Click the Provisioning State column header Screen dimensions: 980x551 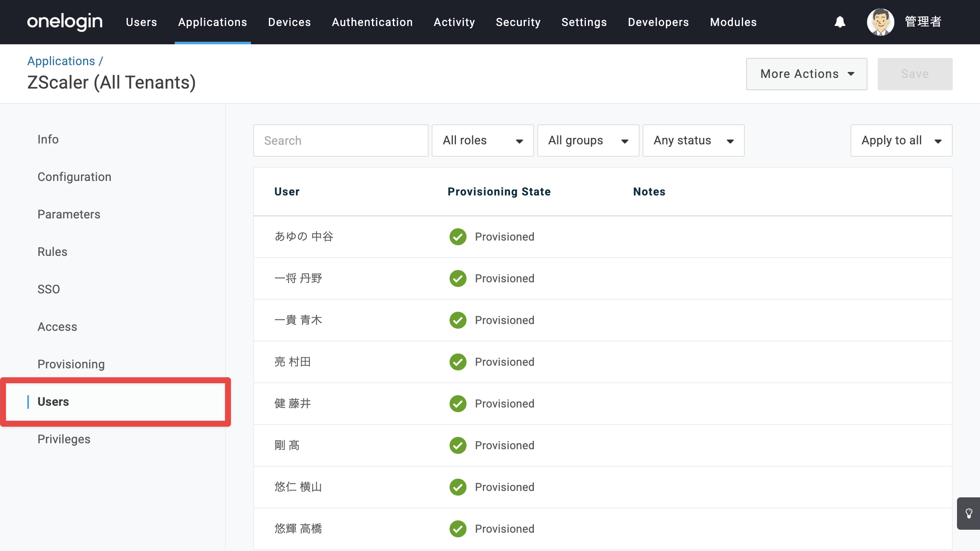[499, 192]
